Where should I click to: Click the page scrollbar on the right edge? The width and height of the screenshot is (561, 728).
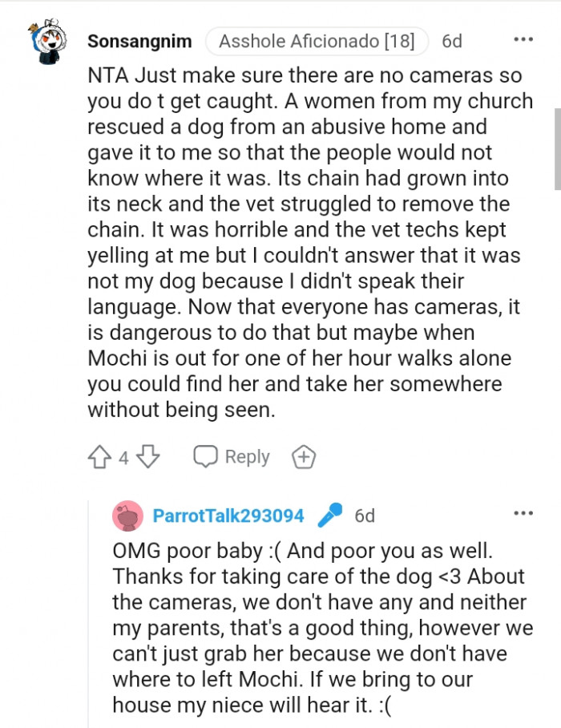coord(556,149)
